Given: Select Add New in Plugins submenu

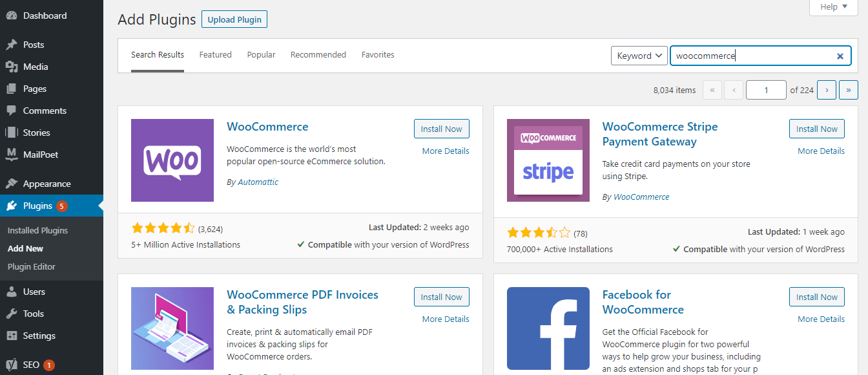Looking at the screenshot, I should [26, 248].
